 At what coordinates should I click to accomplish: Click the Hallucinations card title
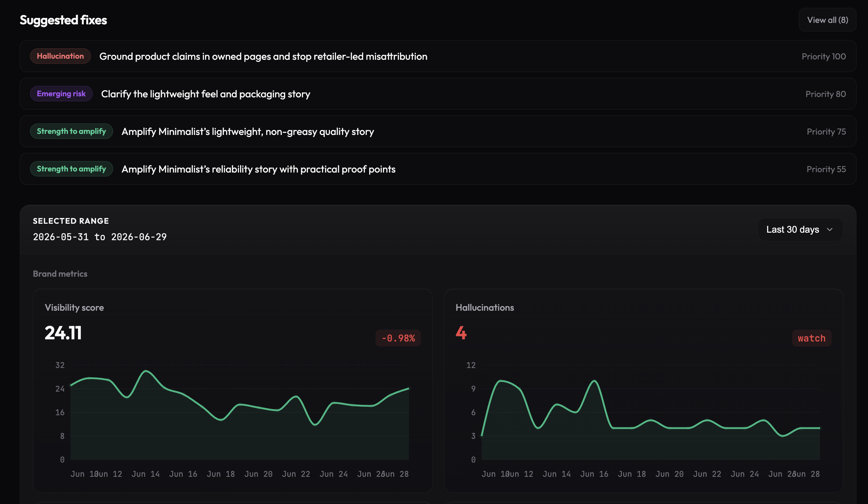pyautogui.click(x=484, y=308)
